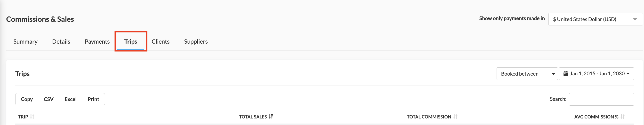
Task: Open the Booked between dropdown
Action: pos(527,73)
